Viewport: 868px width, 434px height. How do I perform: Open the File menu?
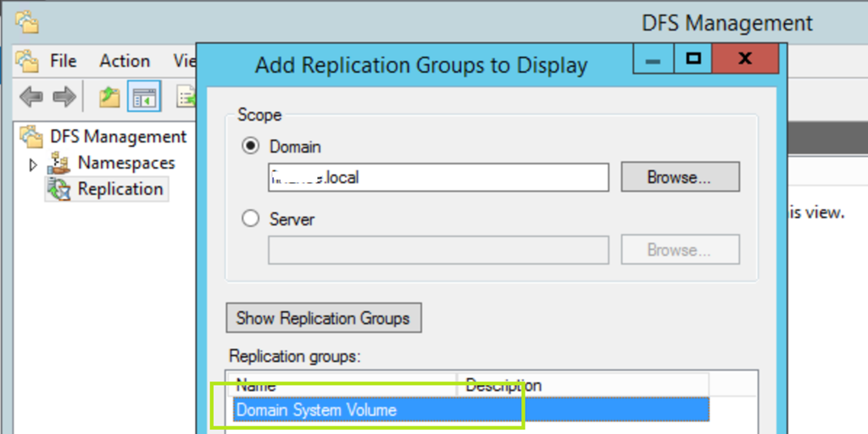[63, 61]
